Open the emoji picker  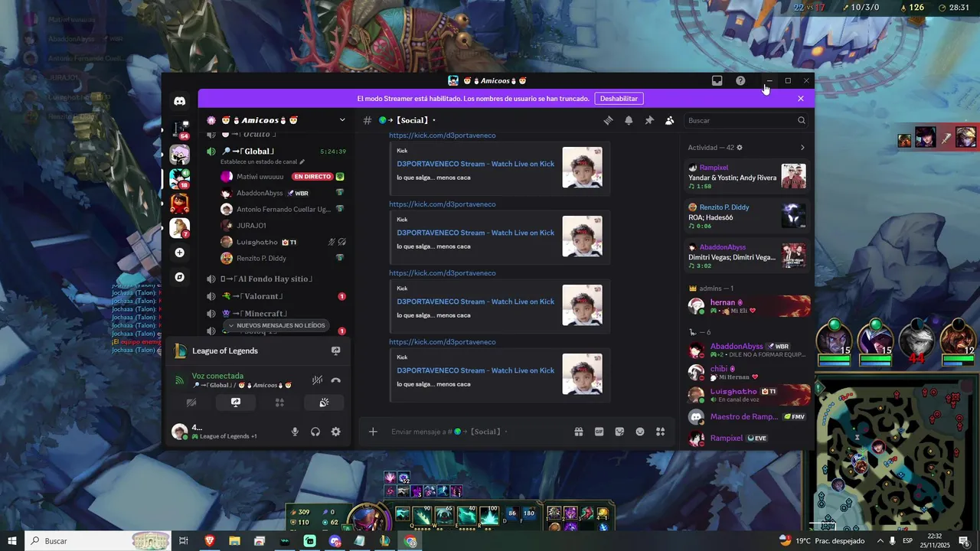coord(640,432)
